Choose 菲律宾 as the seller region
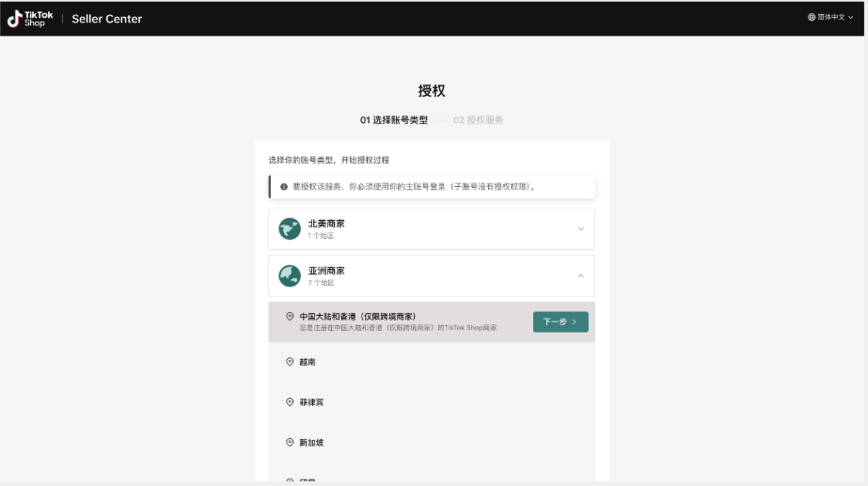The width and height of the screenshot is (868, 486). 311,401
